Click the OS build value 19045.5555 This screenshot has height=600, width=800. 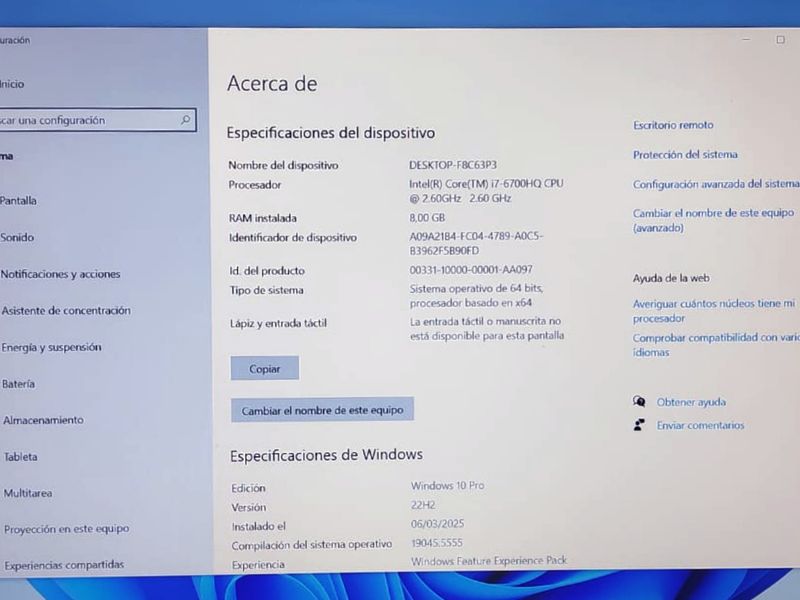coord(437,543)
